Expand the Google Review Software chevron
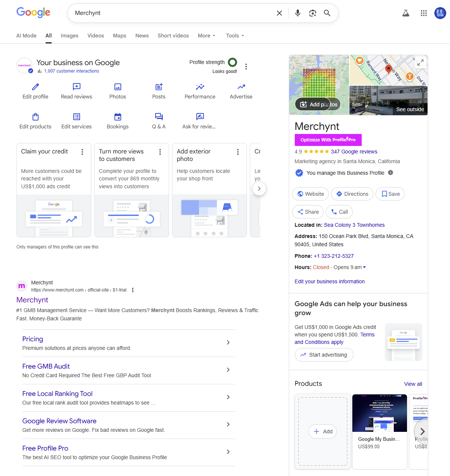Image resolution: width=450 pixels, height=476 pixels. [228, 424]
